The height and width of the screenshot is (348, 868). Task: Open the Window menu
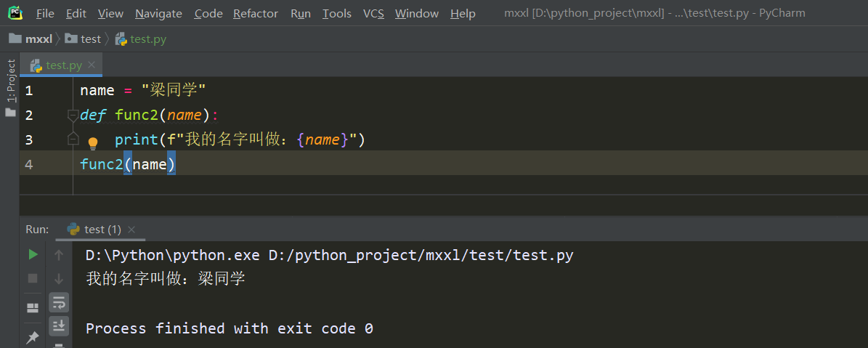pos(417,13)
